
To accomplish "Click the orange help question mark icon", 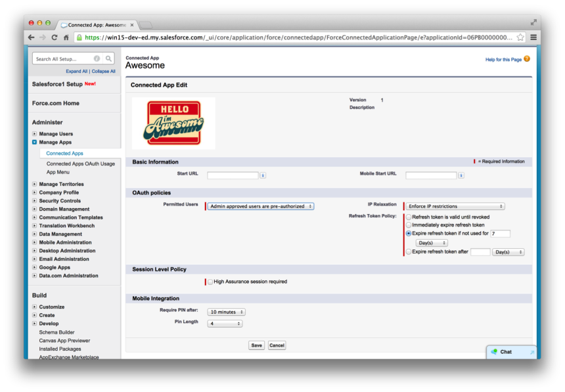I will [526, 59].
